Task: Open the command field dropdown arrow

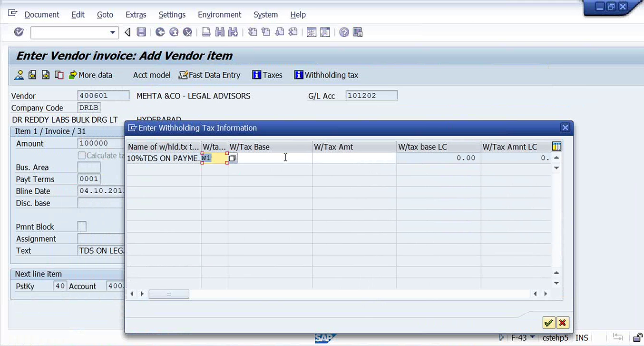Action: click(x=113, y=32)
